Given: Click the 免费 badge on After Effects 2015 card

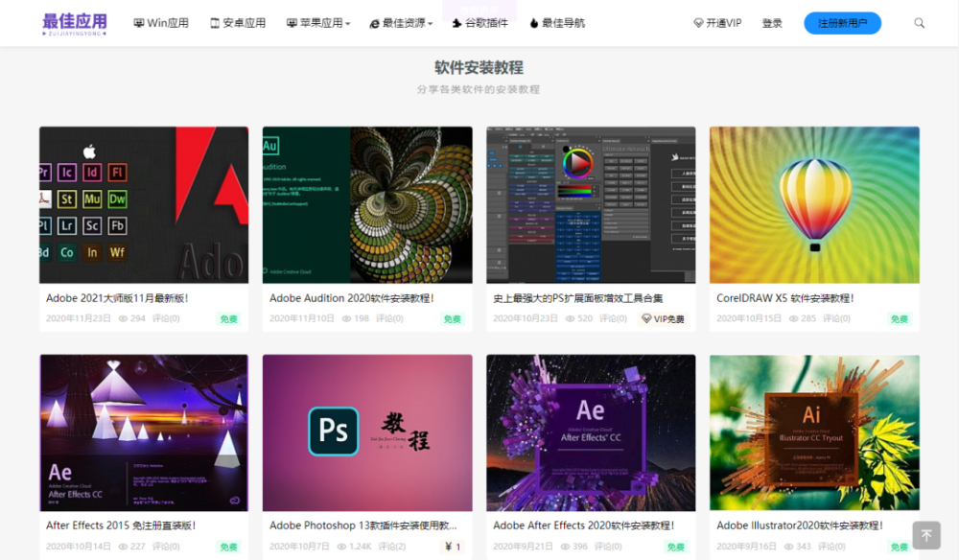Looking at the screenshot, I should [x=229, y=547].
